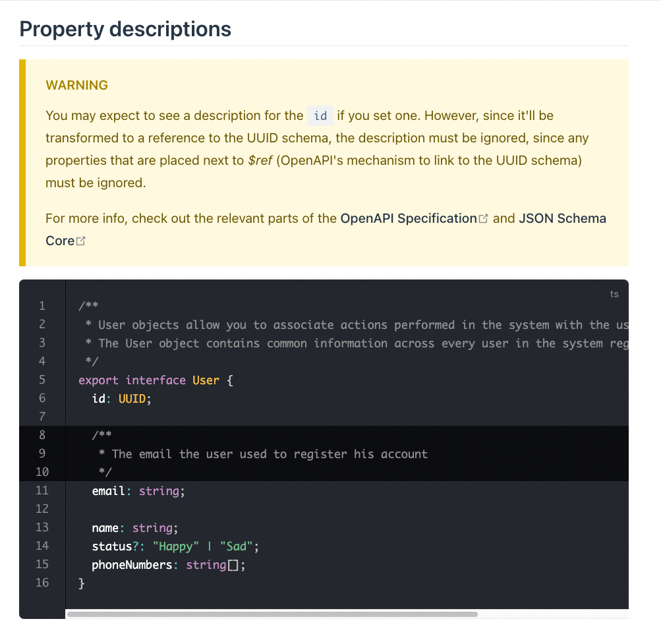Click the closing brace on line 16

81,583
